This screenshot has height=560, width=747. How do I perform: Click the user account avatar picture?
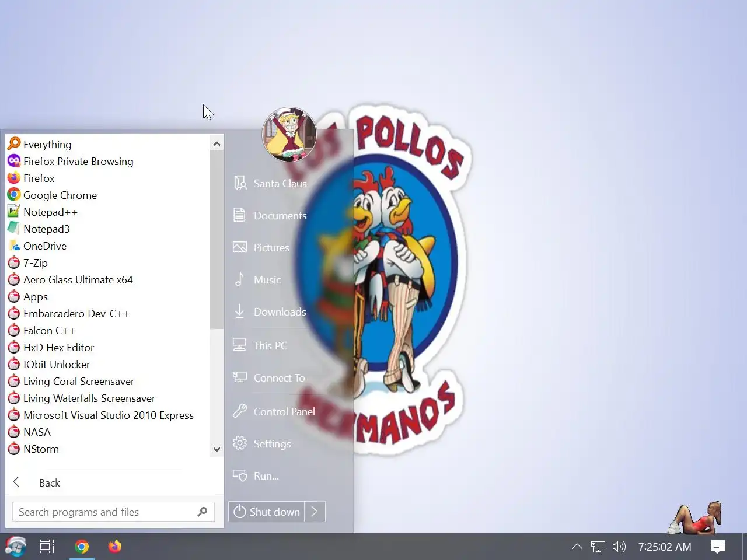(289, 134)
